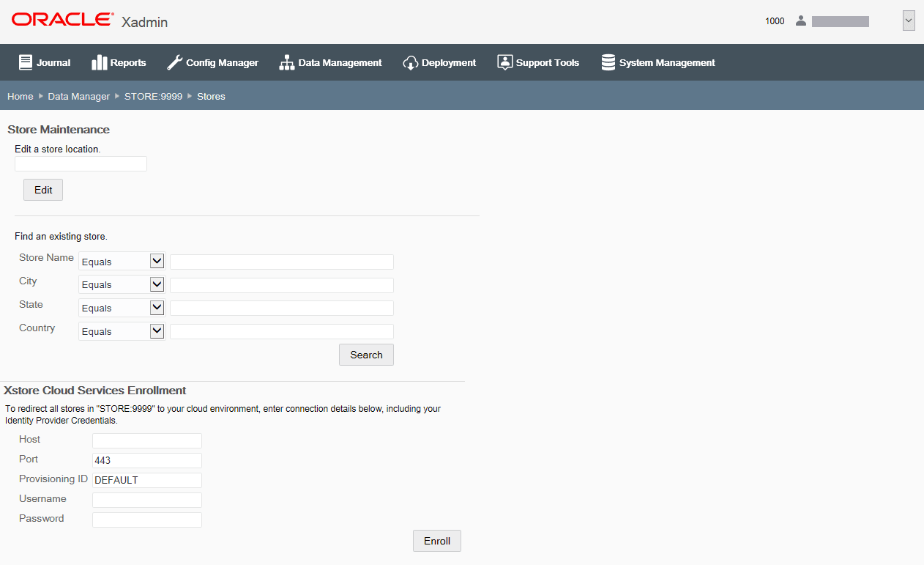
Task: Click the user profile icon
Action: [801, 21]
